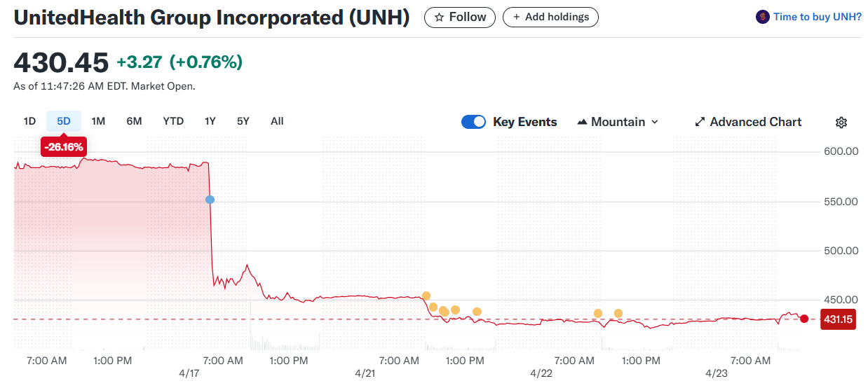This screenshot has height=388, width=868.
Task: Click the -26.16% change badge
Action: point(64,147)
